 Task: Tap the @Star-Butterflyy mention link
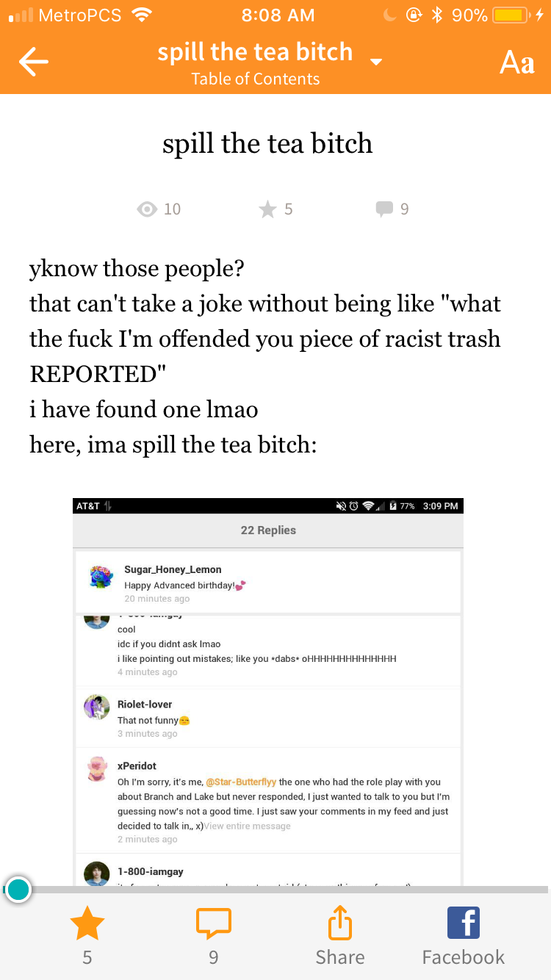click(241, 782)
